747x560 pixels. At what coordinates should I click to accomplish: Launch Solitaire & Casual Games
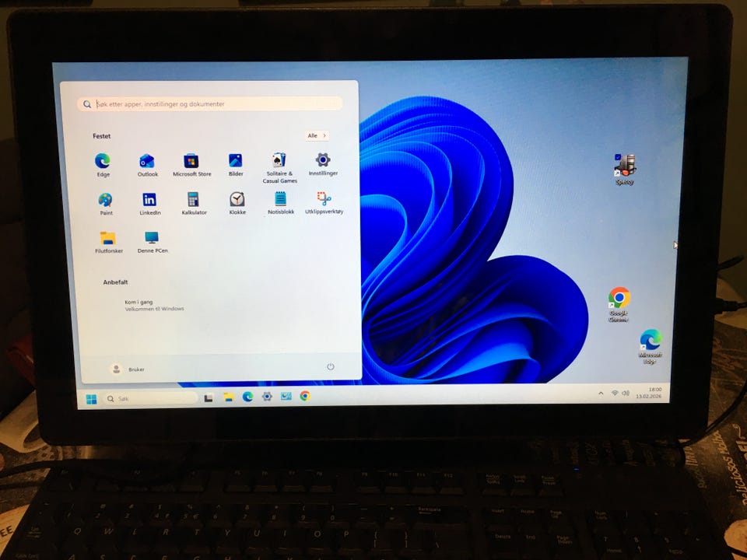click(279, 168)
